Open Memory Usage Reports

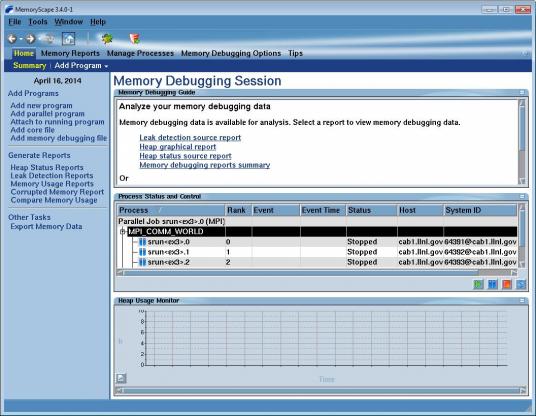pos(52,184)
